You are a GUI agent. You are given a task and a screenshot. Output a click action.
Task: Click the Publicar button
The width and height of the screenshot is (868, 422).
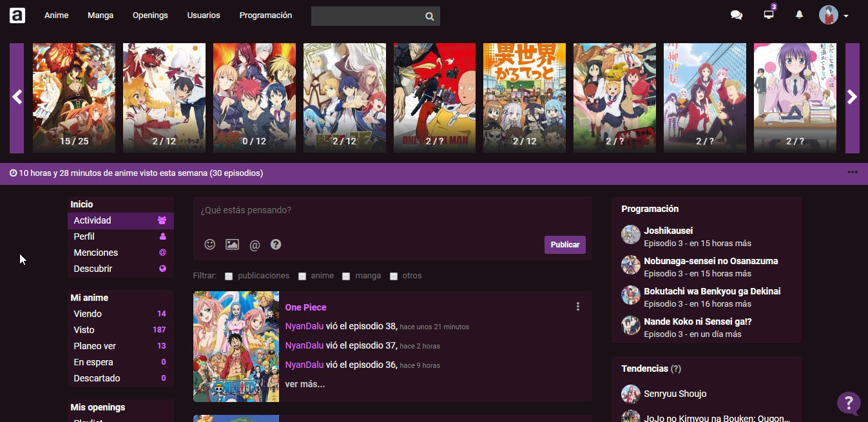pos(565,245)
